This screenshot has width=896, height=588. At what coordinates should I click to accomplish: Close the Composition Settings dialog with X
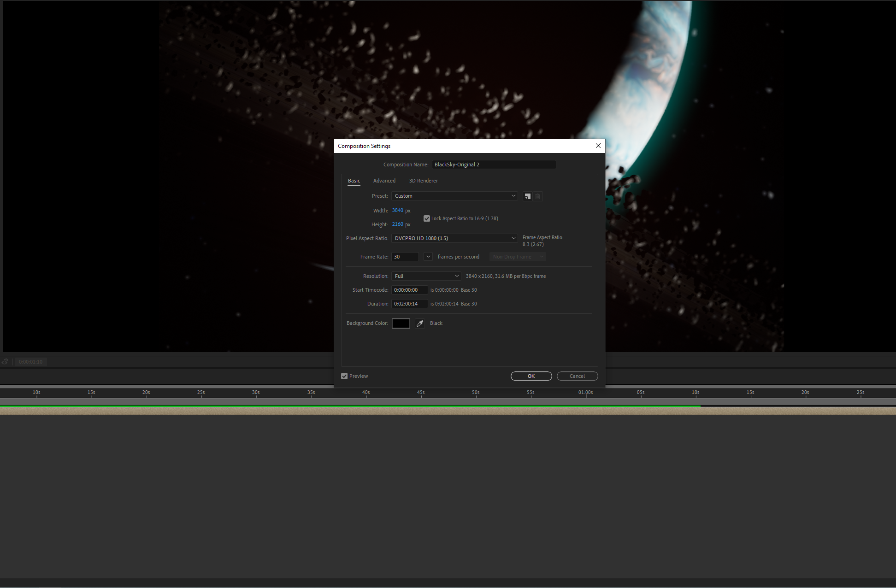click(598, 146)
